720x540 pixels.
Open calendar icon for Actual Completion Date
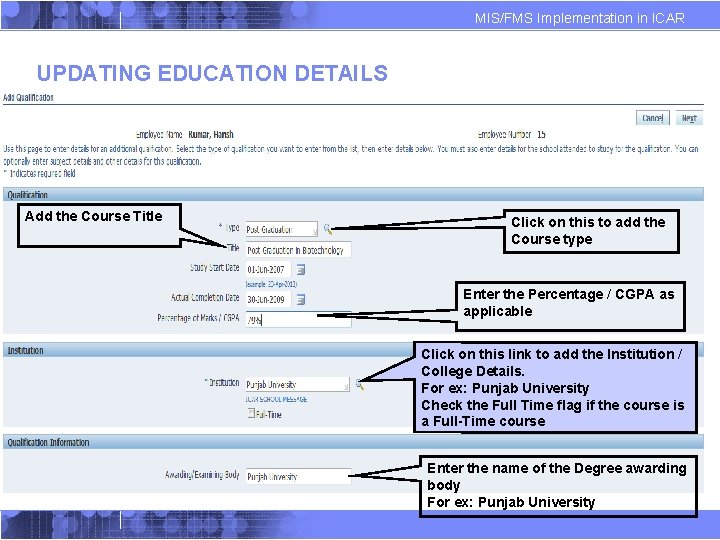301,300
